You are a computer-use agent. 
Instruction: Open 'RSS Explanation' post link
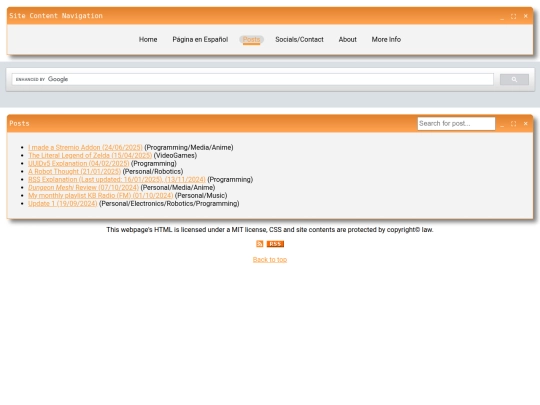tap(117, 179)
